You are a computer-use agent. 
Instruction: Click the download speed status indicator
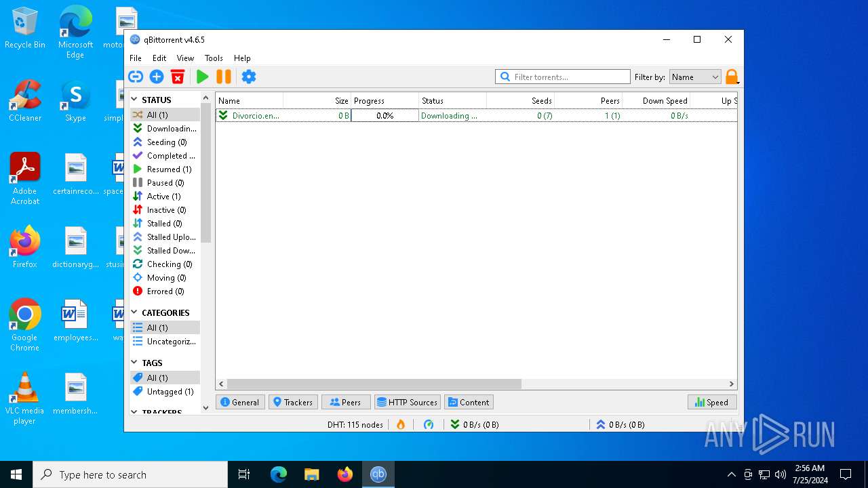(475, 424)
